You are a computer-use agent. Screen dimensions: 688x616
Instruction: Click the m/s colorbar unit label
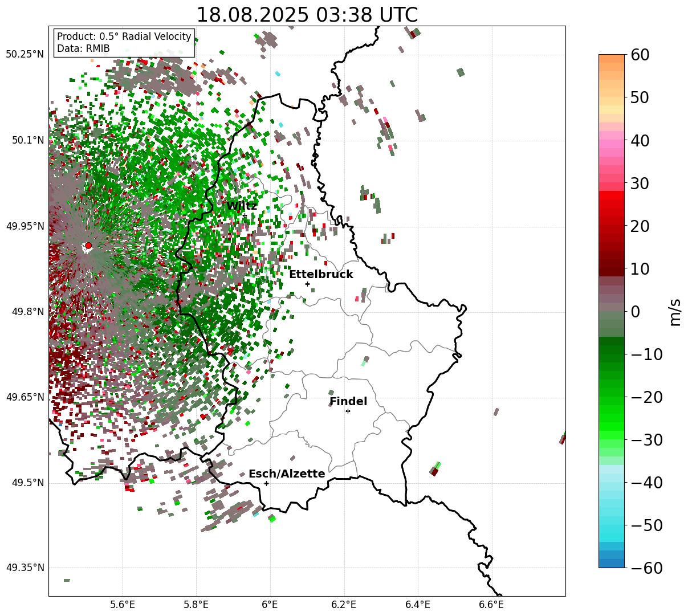pyautogui.click(x=675, y=312)
